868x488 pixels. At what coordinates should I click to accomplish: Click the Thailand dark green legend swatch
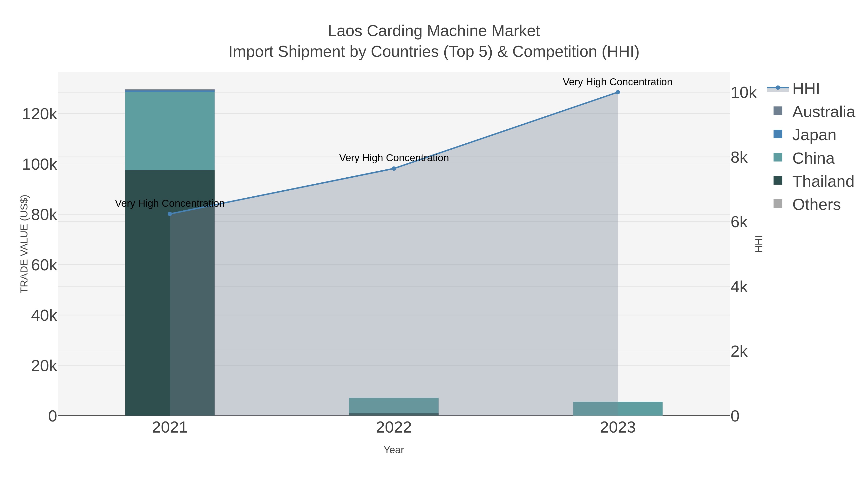pos(778,180)
